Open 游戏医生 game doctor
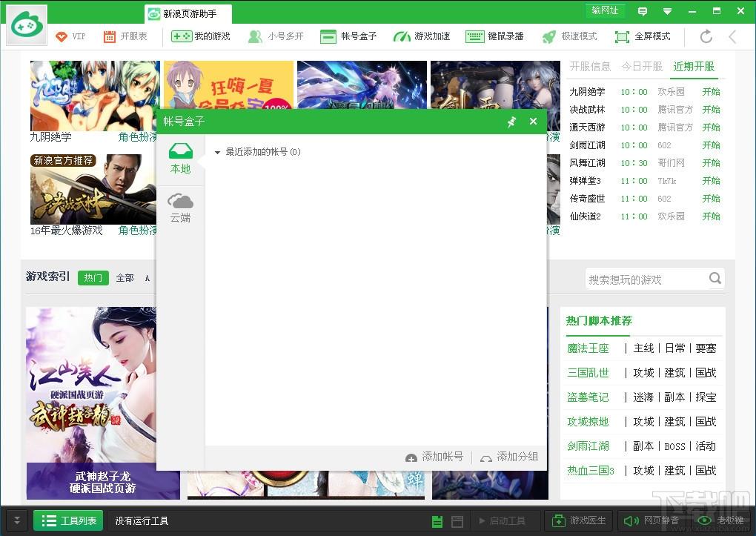 (x=578, y=520)
